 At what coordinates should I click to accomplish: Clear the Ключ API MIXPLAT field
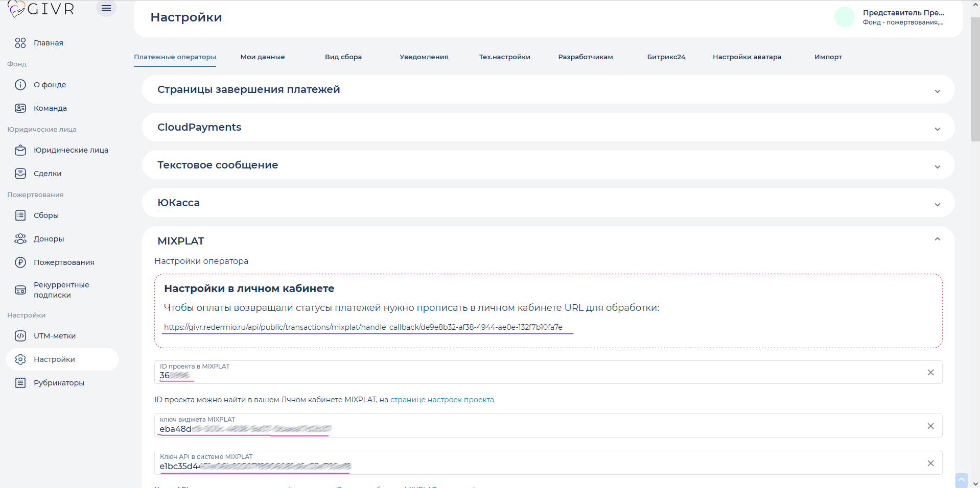pos(930,463)
